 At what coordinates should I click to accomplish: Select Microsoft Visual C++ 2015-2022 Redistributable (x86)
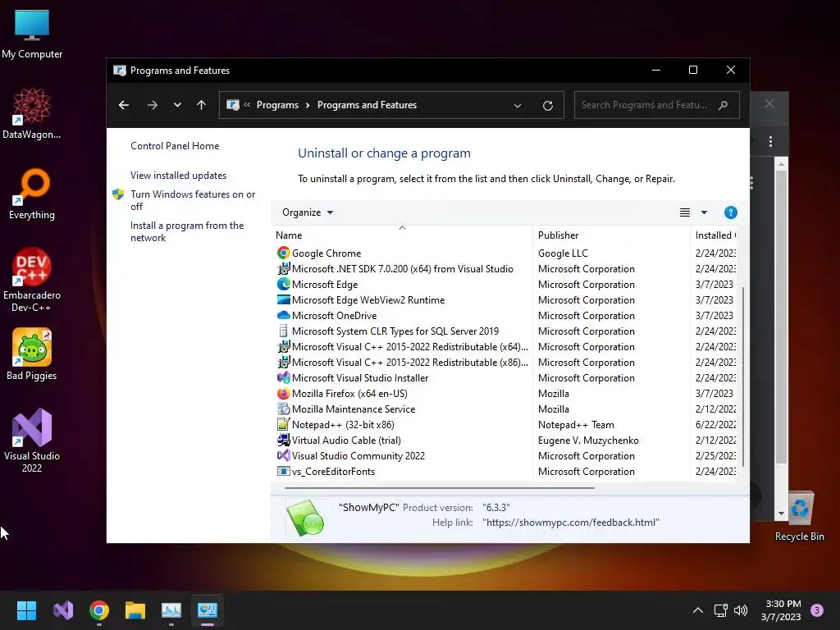(402, 362)
